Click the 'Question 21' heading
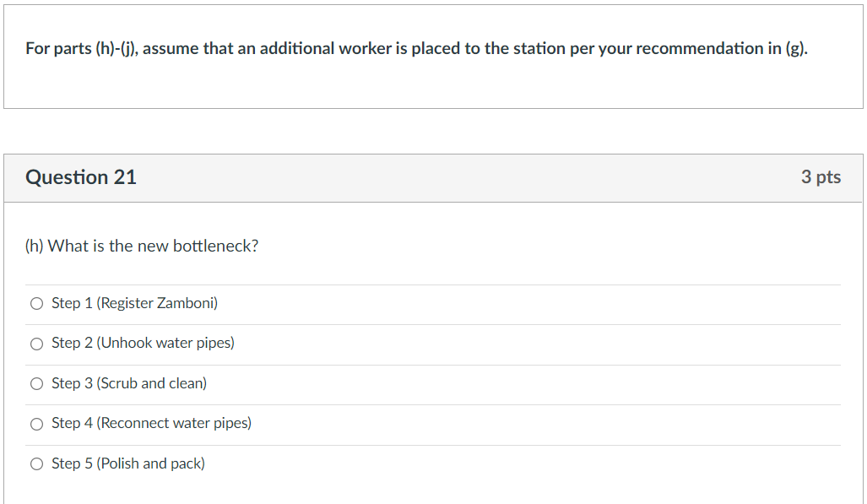The width and height of the screenshot is (867, 504). 81,177
